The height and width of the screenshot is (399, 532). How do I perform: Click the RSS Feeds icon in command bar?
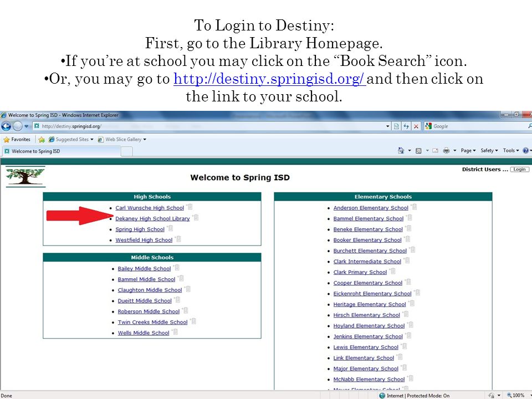tap(419, 151)
